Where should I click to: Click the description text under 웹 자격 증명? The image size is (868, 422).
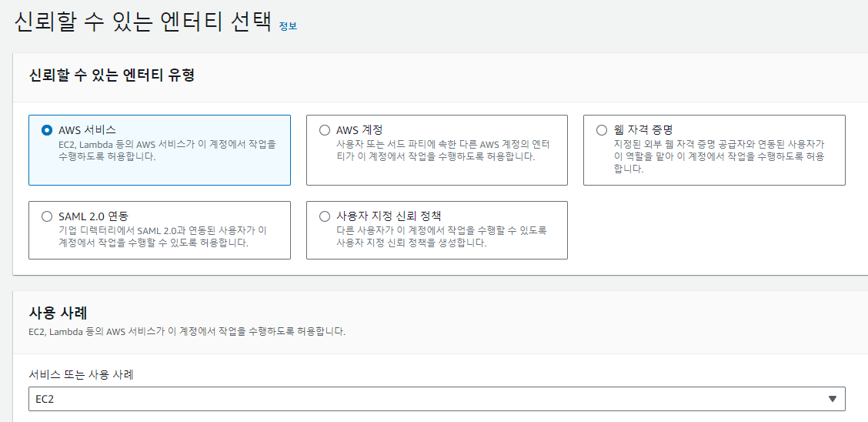click(719, 156)
